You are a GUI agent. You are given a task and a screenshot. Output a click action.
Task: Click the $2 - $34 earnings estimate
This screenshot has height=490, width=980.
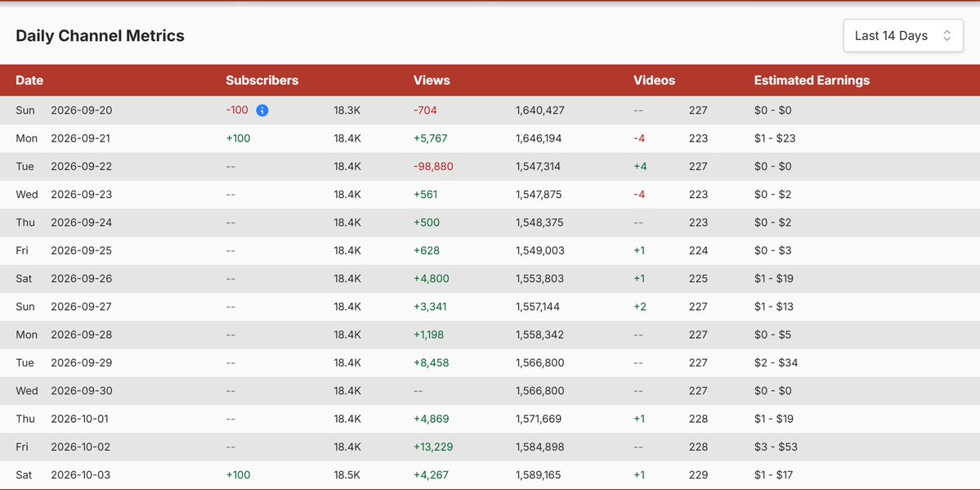click(x=776, y=362)
